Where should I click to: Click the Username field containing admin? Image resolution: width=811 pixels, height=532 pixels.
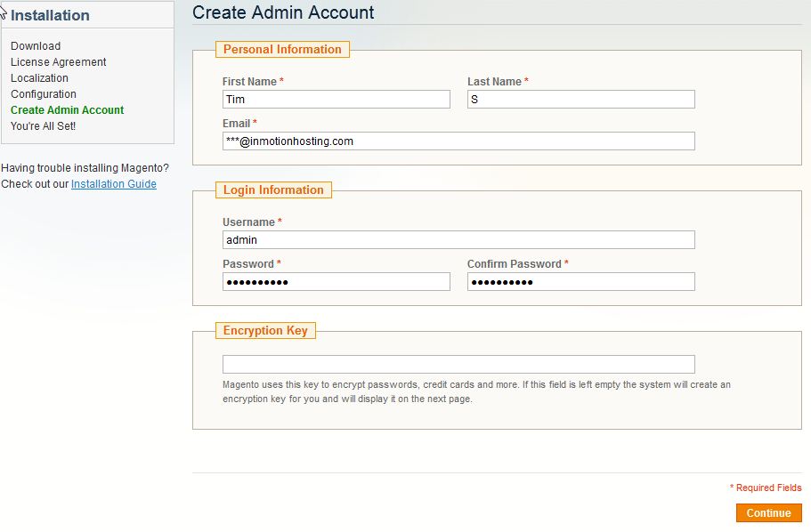(x=458, y=240)
